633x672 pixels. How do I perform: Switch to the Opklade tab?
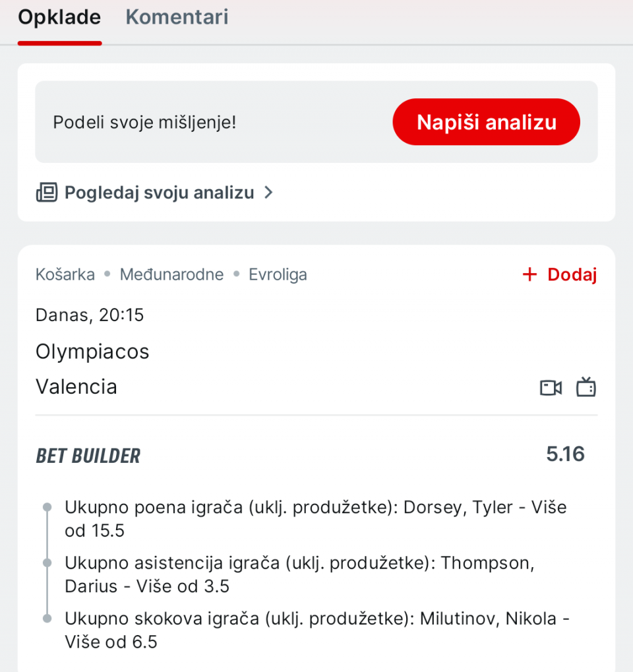point(59,18)
